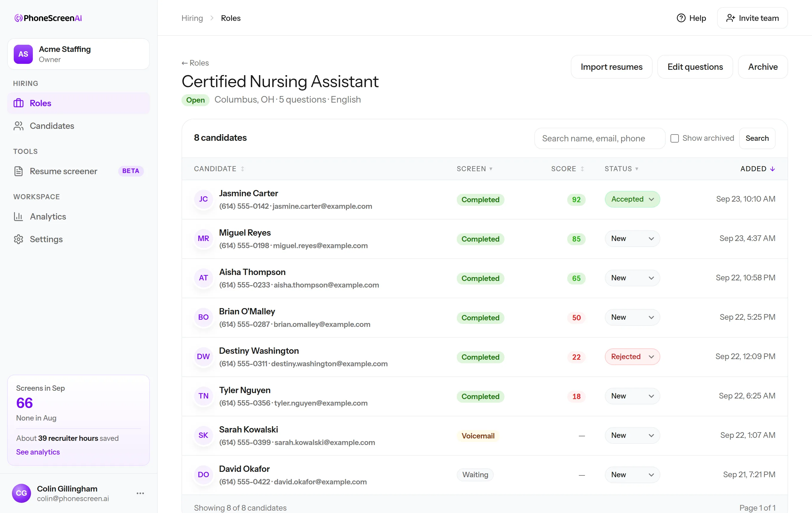Click the Open status badge

point(195,100)
